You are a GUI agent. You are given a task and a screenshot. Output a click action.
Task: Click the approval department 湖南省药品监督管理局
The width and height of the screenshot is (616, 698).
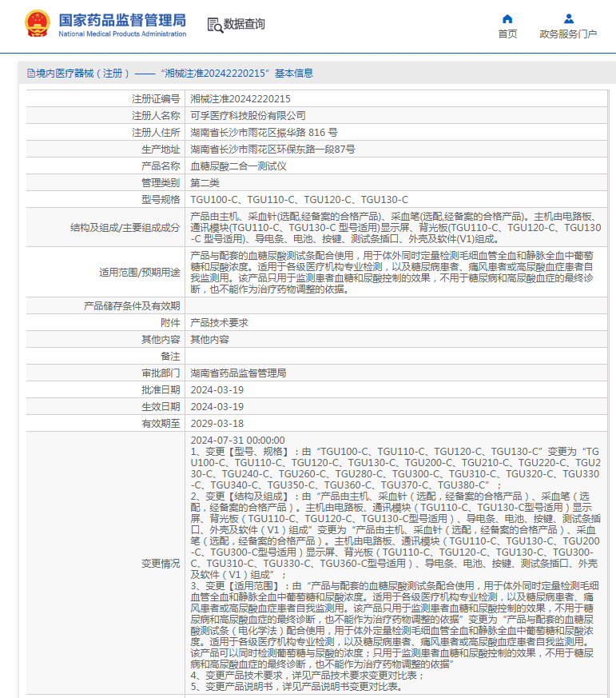pos(238,373)
